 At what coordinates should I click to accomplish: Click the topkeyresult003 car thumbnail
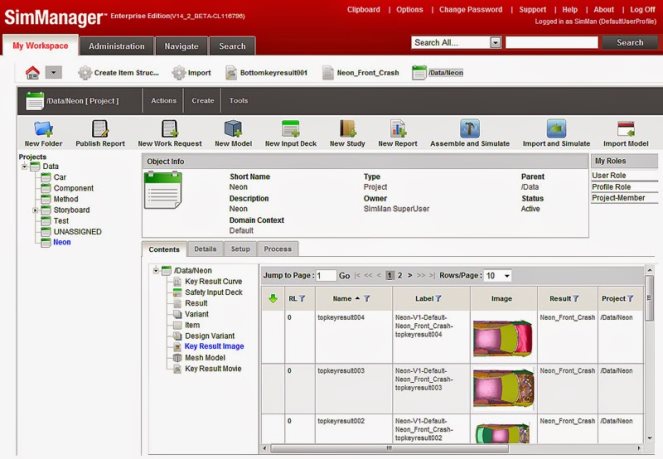coord(503,388)
